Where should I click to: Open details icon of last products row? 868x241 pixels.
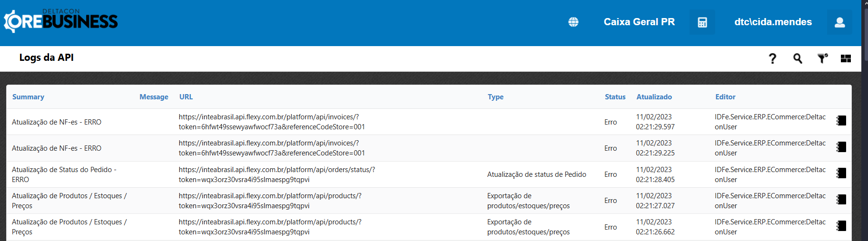point(841,226)
